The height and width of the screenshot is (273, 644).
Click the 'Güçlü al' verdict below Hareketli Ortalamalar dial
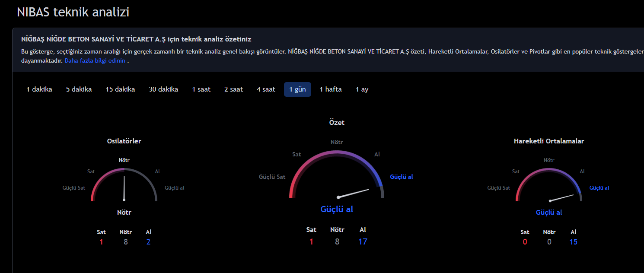549,213
